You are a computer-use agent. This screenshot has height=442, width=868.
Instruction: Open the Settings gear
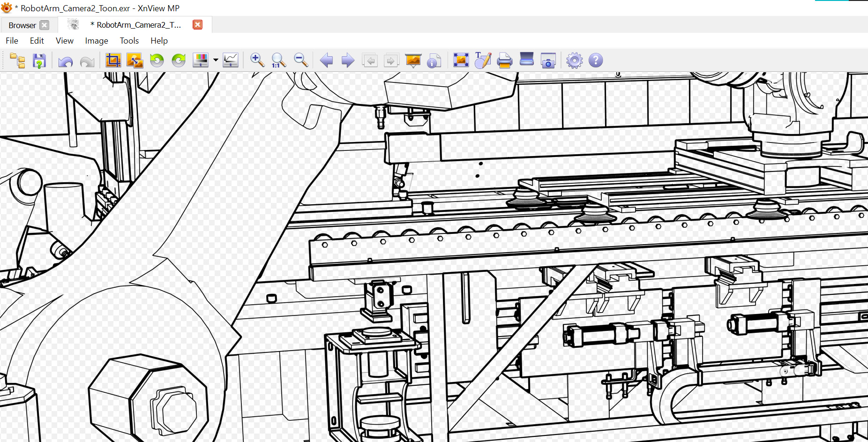click(574, 60)
